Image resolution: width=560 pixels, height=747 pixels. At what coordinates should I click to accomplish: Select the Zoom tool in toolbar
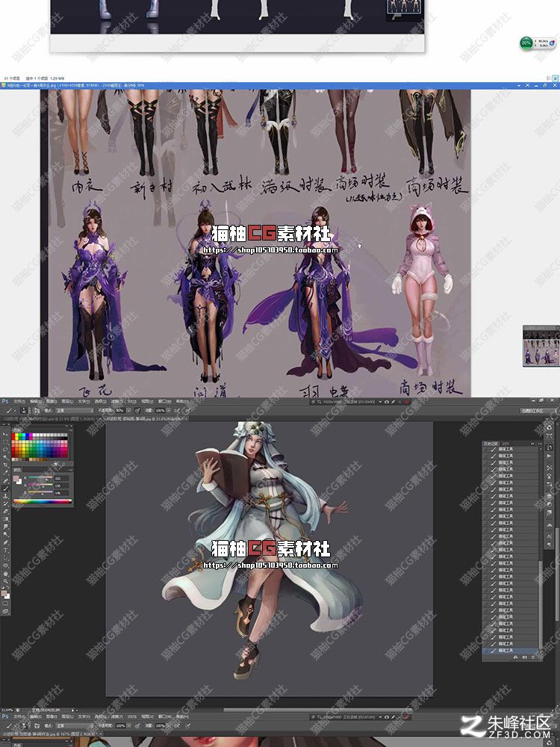pos(5,580)
